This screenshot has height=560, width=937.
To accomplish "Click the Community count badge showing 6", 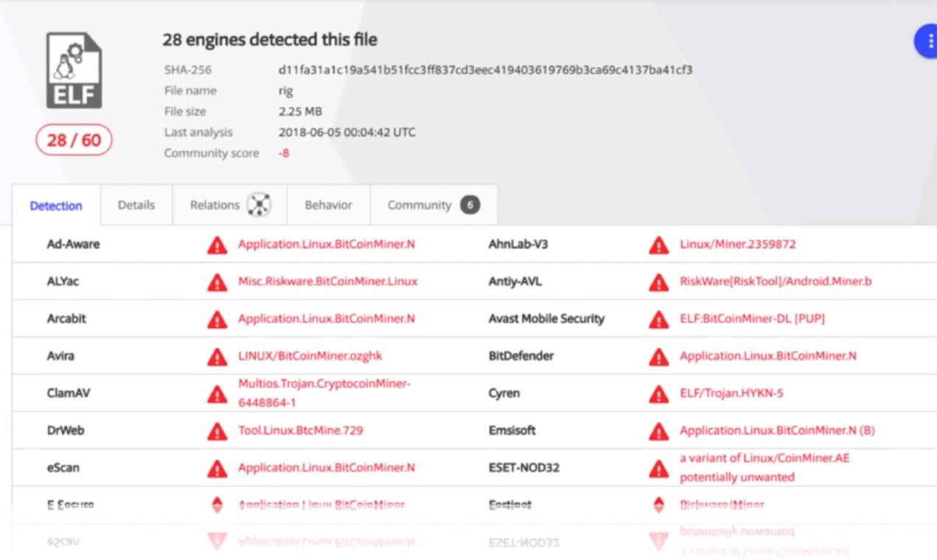I will (470, 205).
